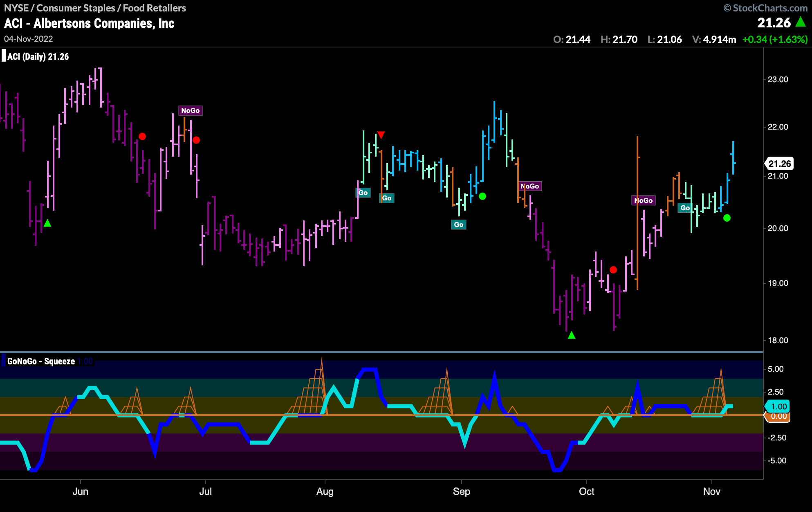The height and width of the screenshot is (512, 812).
Task: Click the NYSE / Consumer Staples / Food Retailers text
Action: tap(95, 8)
